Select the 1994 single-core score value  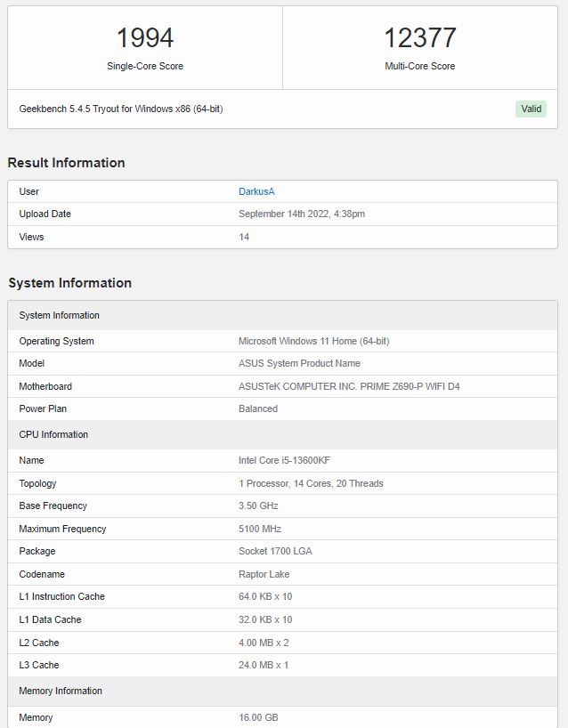[145, 37]
